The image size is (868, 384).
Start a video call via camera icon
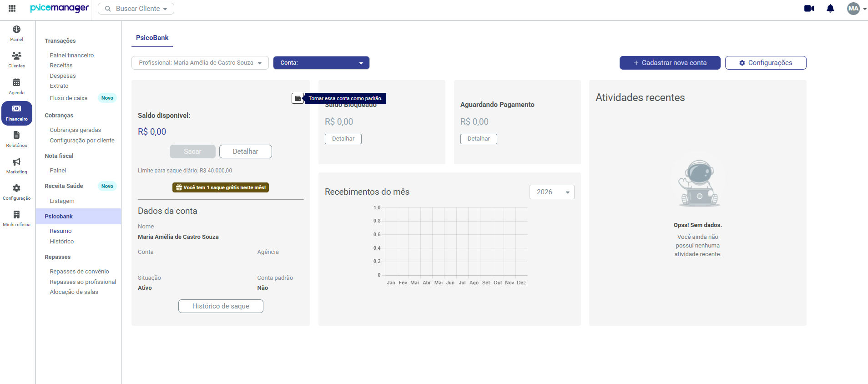coord(809,8)
